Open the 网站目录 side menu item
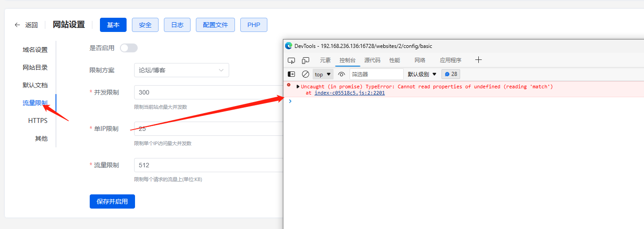Viewport: 644px width, 229px height. tap(35, 67)
